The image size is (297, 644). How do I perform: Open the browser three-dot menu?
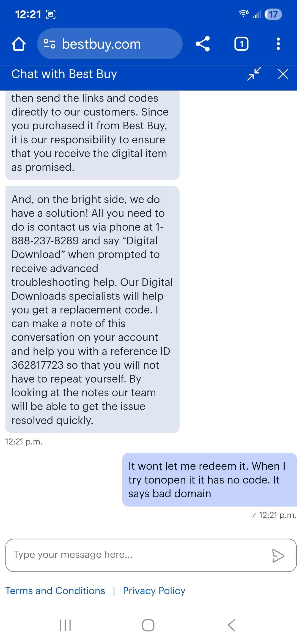point(279,44)
